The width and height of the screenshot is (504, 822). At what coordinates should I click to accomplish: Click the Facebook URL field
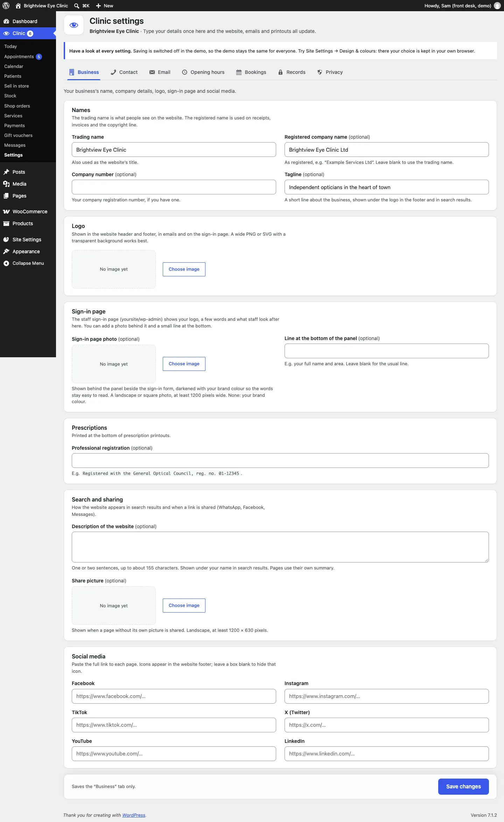(x=174, y=696)
